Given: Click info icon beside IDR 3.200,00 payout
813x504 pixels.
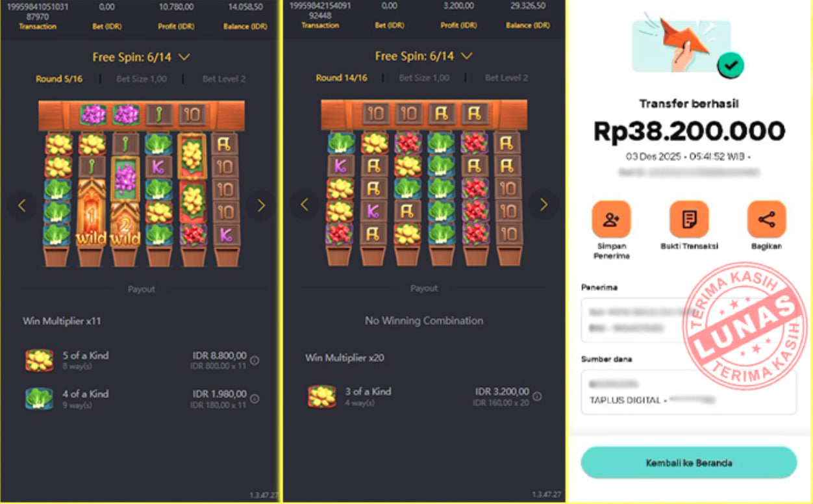Looking at the screenshot, I should 537,396.
